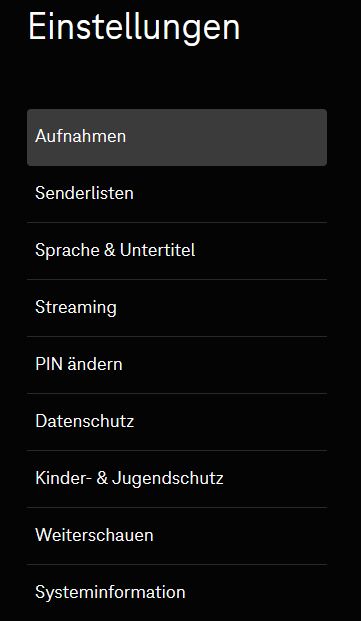The width and height of the screenshot is (361, 621).
Task: Click the Einstellungen page heading
Action: click(134, 27)
